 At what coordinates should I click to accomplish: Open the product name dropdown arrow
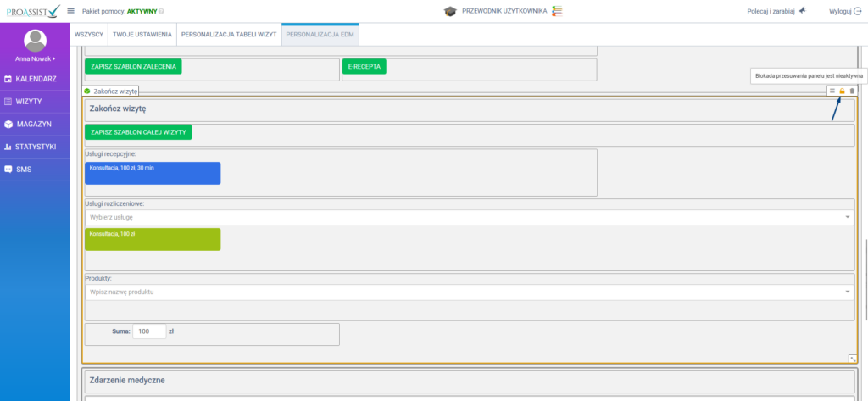point(848,292)
